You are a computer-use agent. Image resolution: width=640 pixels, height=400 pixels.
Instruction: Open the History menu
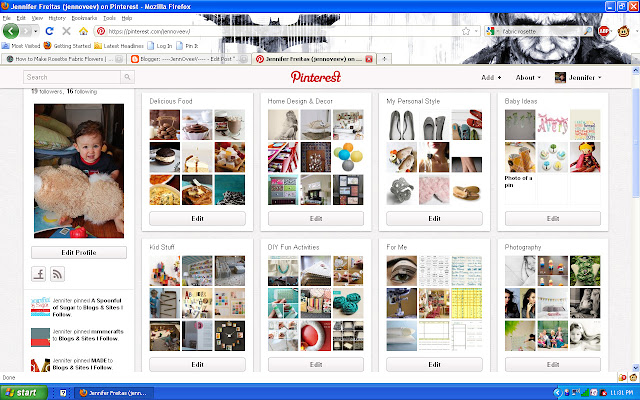click(x=57, y=18)
